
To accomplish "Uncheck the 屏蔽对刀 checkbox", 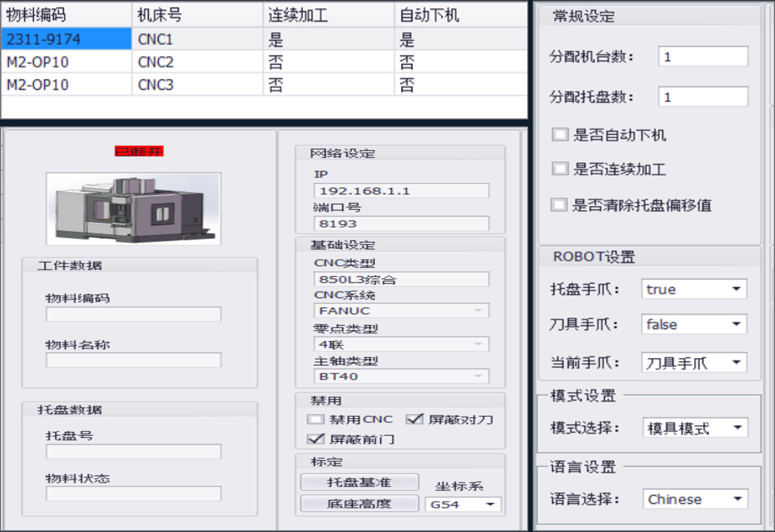I will coord(414,420).
